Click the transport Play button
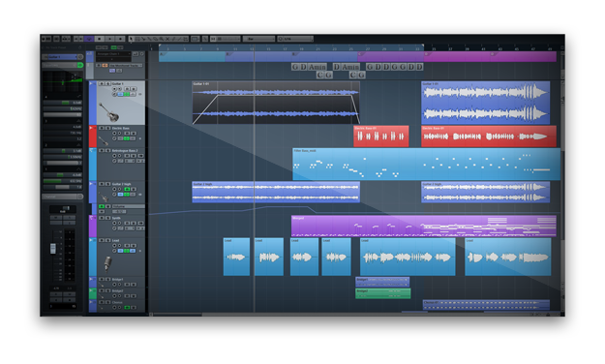 (x=110, y=39)
